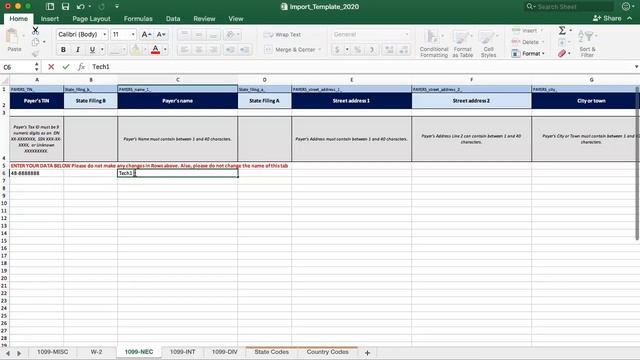
Task: Click the percent style icon
Action: (x=358, y=50)
